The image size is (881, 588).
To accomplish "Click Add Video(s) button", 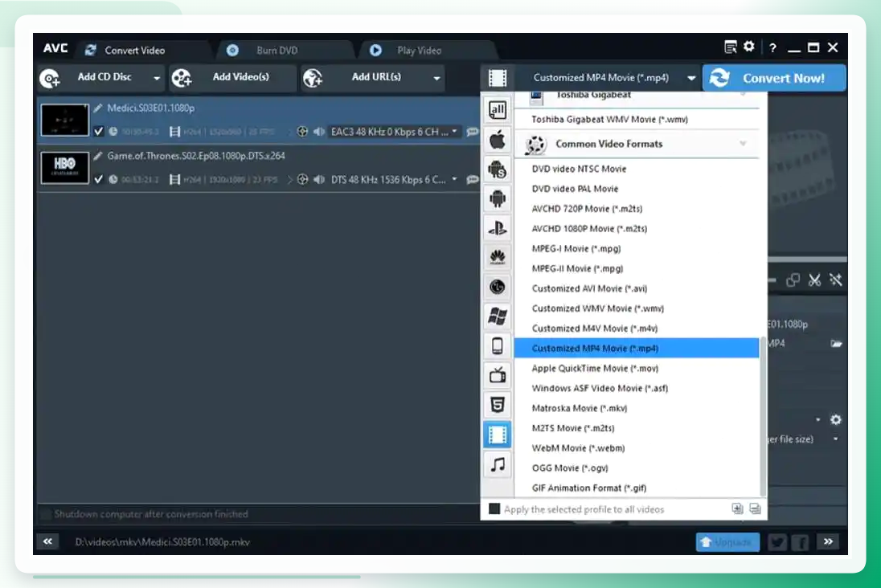I will pos(232,77).
